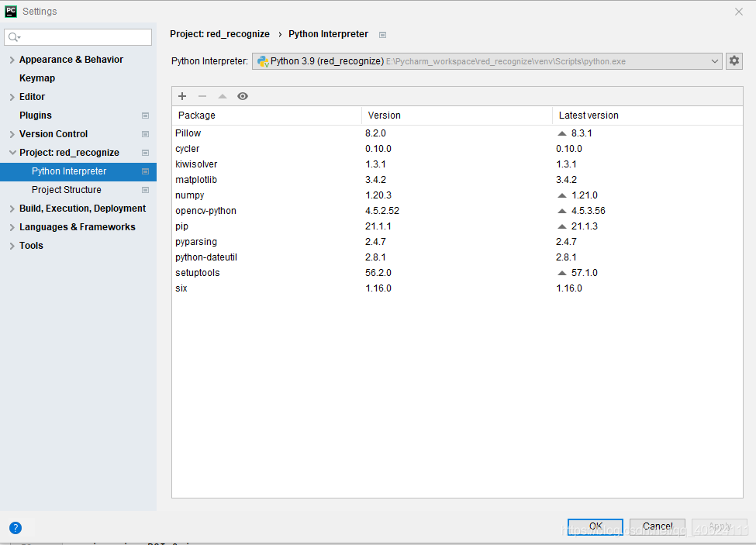Select the python-dateutil package row
Screen dimensions: 756x545
(457, 257)
